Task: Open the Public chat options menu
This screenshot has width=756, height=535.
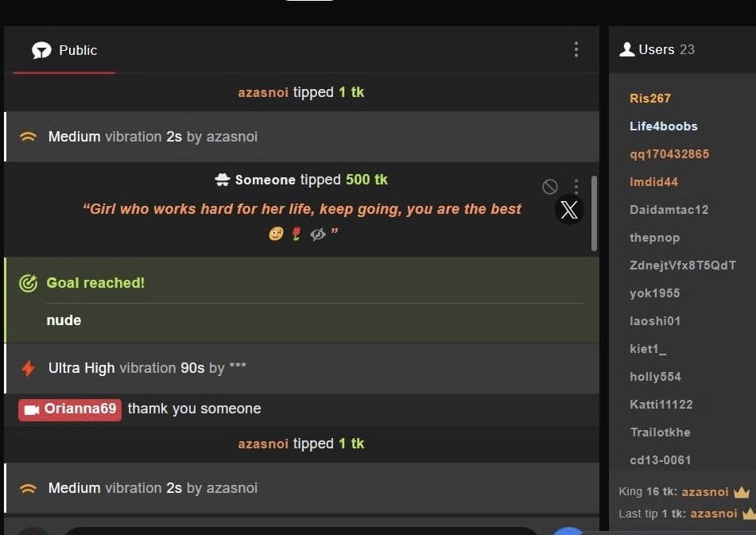Action: (576, 49)
